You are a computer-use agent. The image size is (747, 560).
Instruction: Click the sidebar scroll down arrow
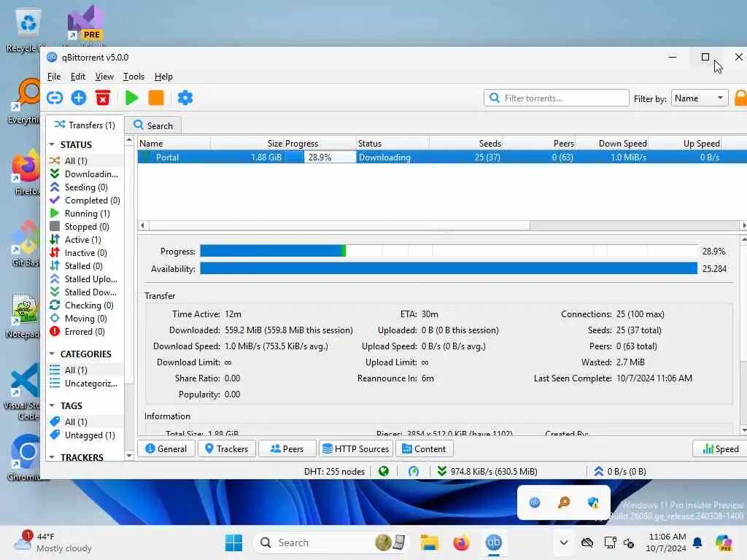pos(129,456)
